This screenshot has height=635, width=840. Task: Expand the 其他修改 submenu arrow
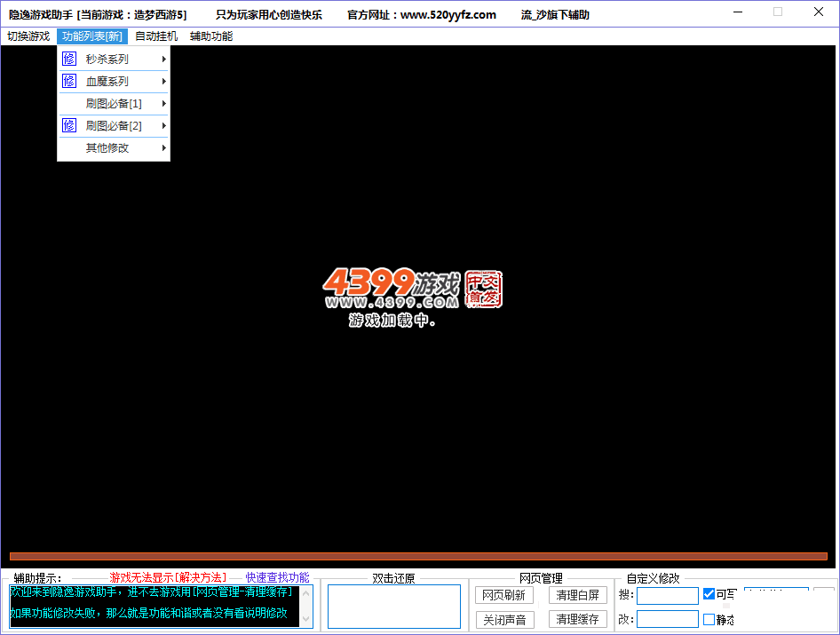[x=164, y=148]
